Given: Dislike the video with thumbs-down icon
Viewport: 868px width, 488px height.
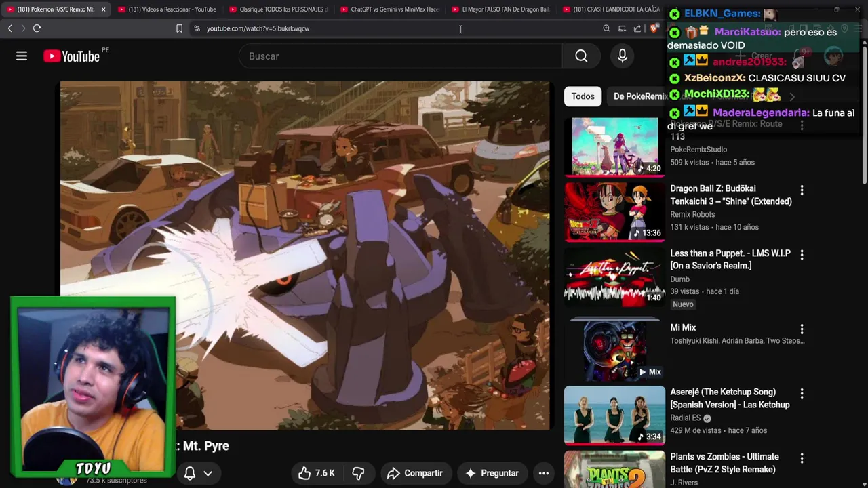Looking at the screenshot, I should tap(358, 473).
